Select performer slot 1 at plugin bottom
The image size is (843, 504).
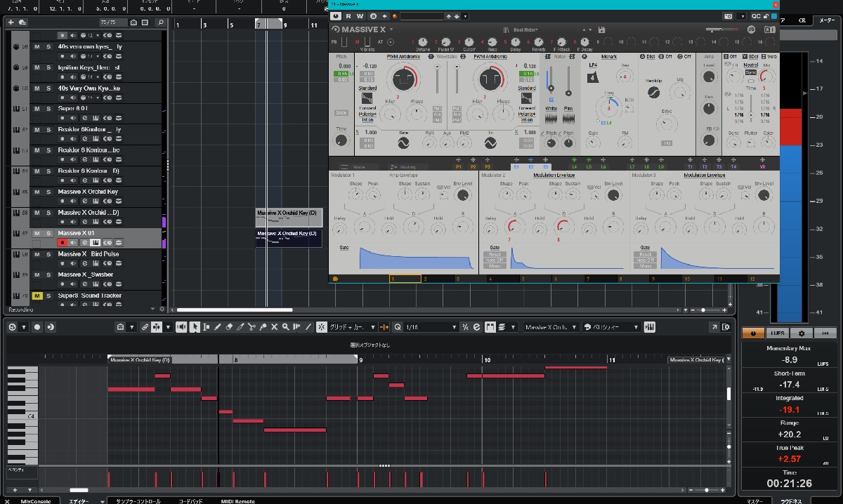pos(405,279)
